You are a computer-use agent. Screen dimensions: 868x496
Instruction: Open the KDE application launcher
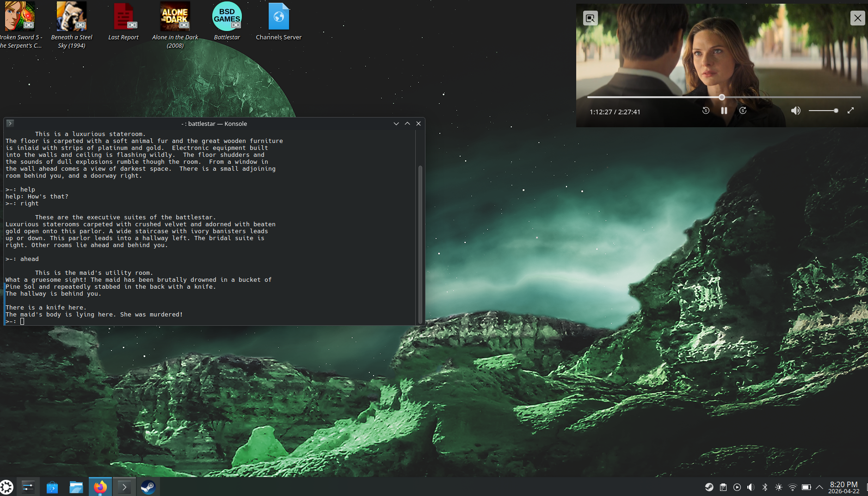coord(6,487)
